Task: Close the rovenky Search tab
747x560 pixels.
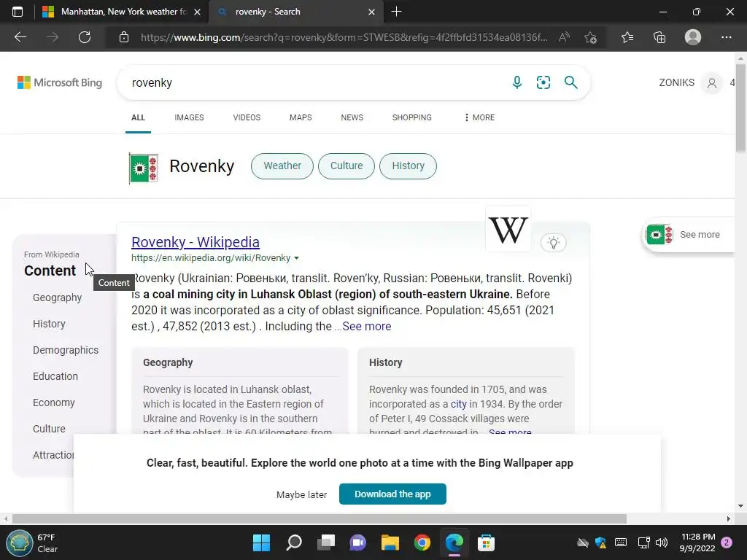Action: coord(371,12)
